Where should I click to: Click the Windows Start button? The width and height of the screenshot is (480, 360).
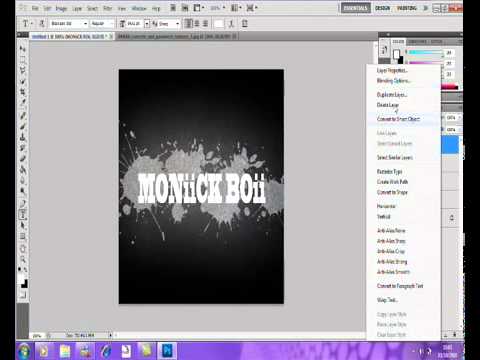tap(24, 351)
